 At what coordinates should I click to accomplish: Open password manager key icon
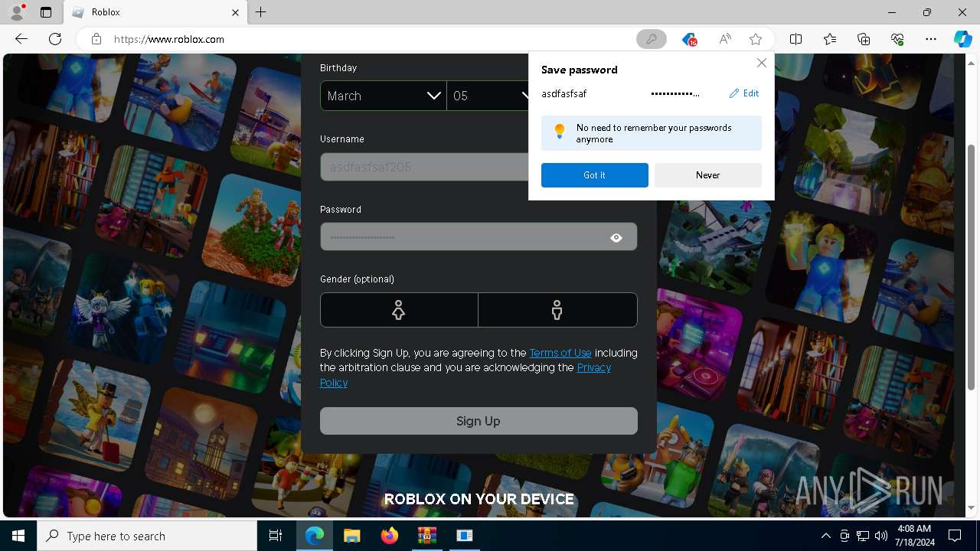pos(652,39)
